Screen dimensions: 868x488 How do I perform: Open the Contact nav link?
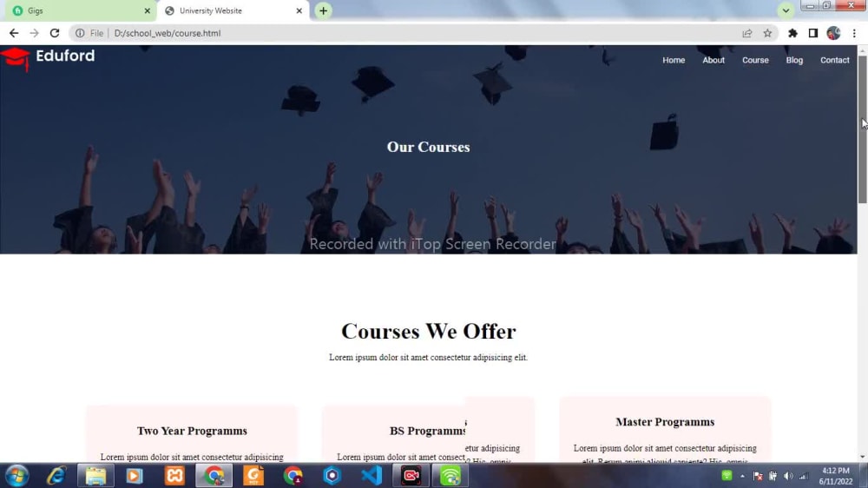coord(835,60)
